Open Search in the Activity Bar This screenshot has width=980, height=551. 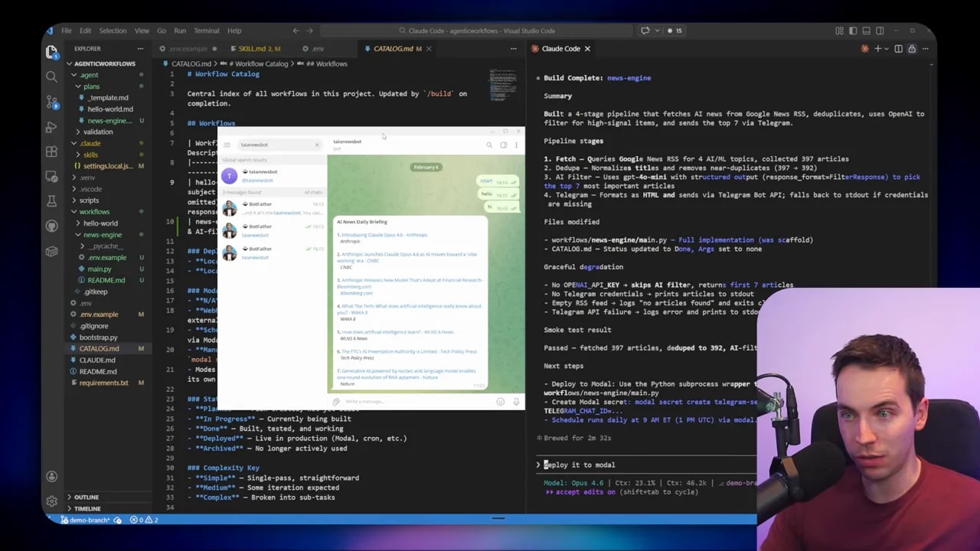(x=51, y=77)
